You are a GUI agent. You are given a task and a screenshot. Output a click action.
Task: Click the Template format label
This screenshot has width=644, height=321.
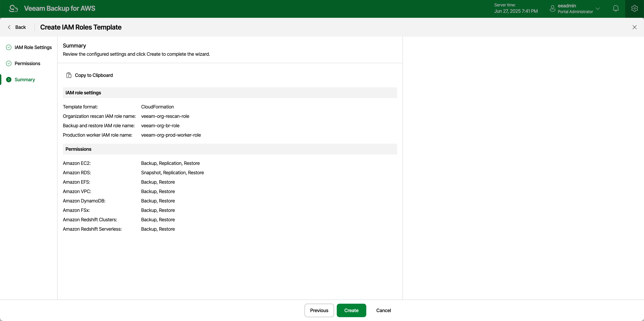(x=80, y=107)
